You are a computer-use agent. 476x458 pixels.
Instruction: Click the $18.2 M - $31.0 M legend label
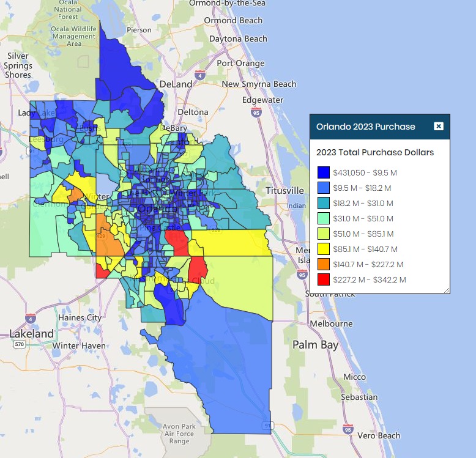coord(363,204)
